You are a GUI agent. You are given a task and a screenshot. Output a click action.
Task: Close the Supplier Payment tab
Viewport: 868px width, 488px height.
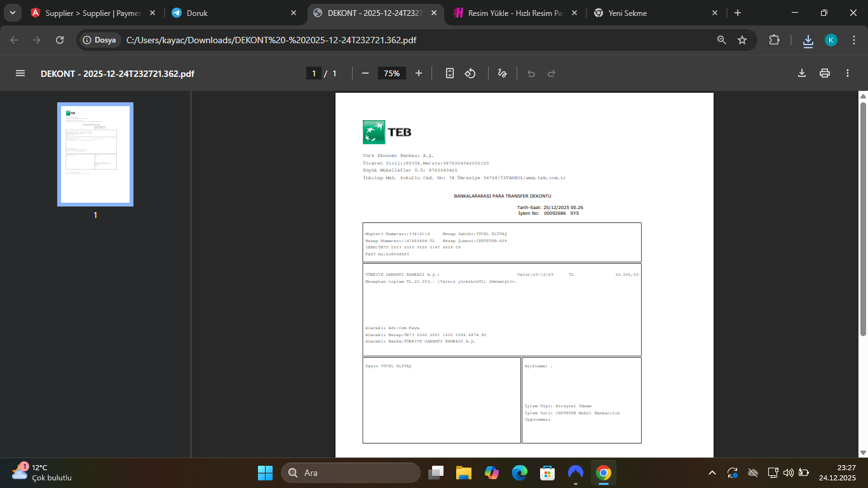[x=152, y=13]
